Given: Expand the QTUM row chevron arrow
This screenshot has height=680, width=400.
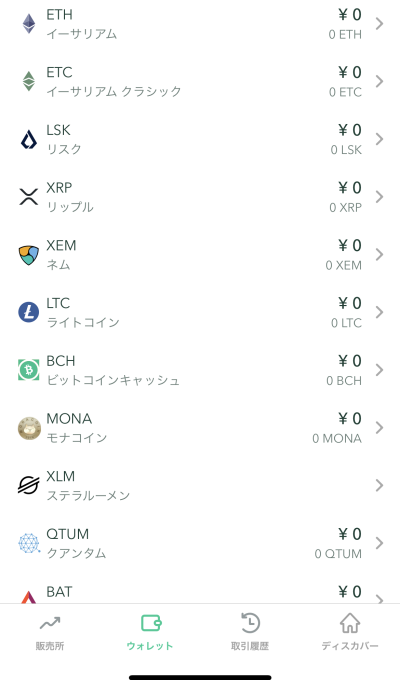Looking at the screenshot, I should click(379, 543).
